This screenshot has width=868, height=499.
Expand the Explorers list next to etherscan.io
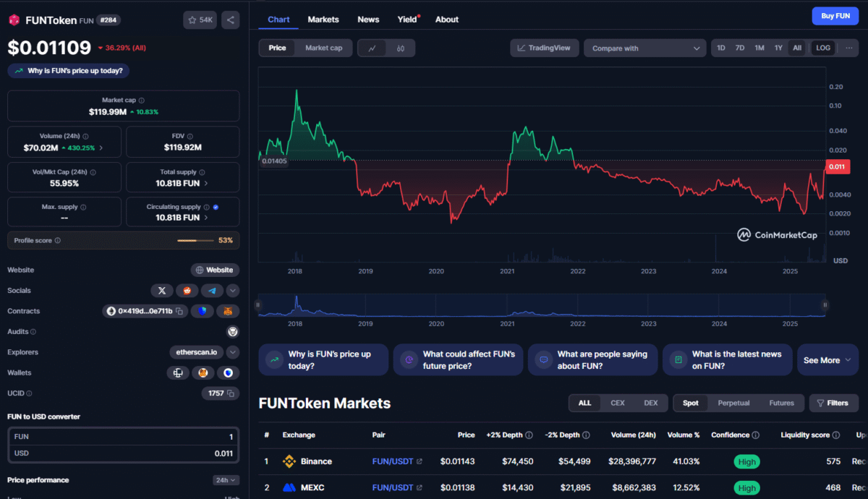tap(231, 352)
